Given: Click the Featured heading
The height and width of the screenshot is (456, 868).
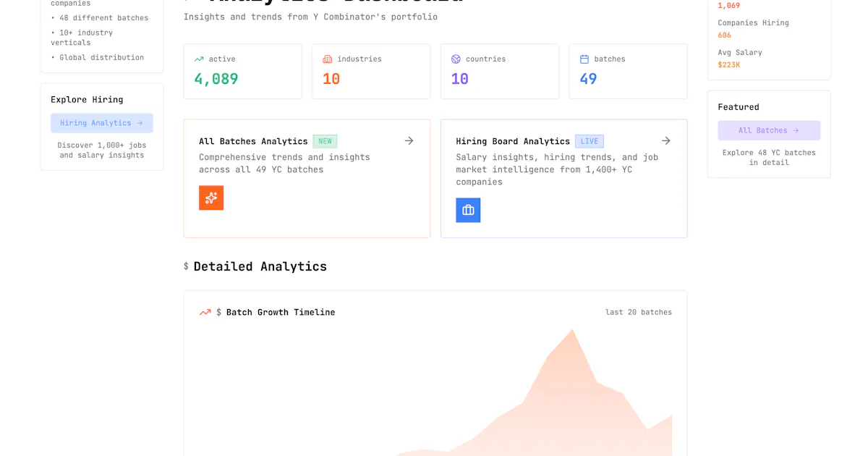Looking at the screenshot, I should [739, 107].
